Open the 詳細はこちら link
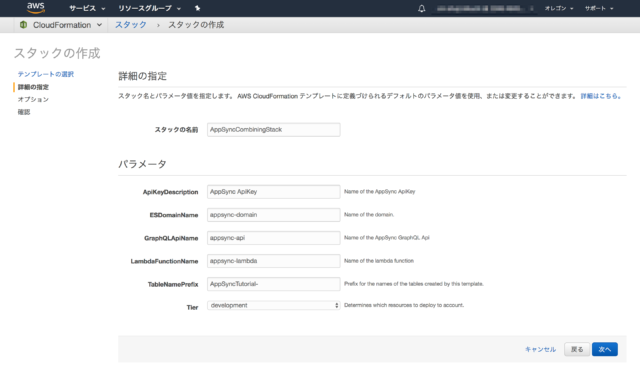The image size is (640, 366). [601, 96]
